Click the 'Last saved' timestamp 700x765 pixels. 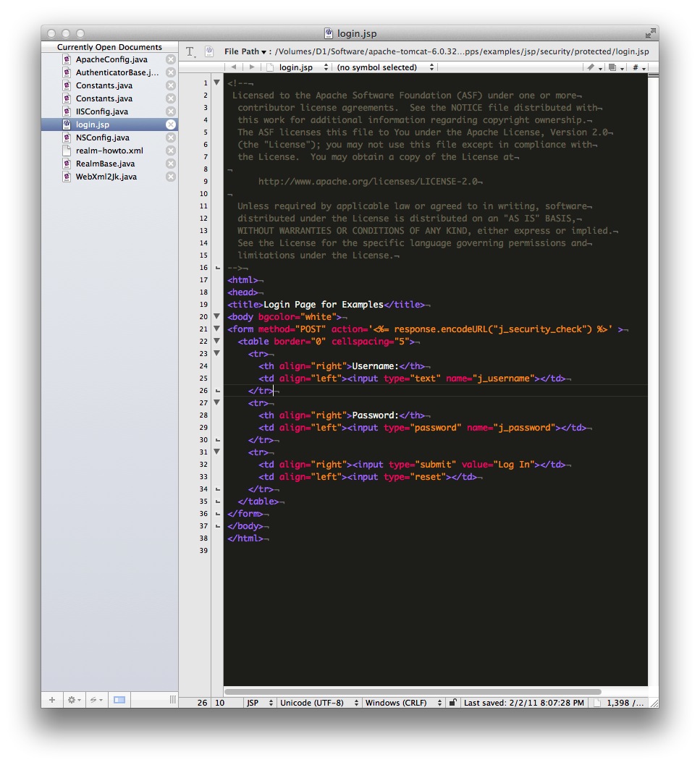[x=524, y=703]
